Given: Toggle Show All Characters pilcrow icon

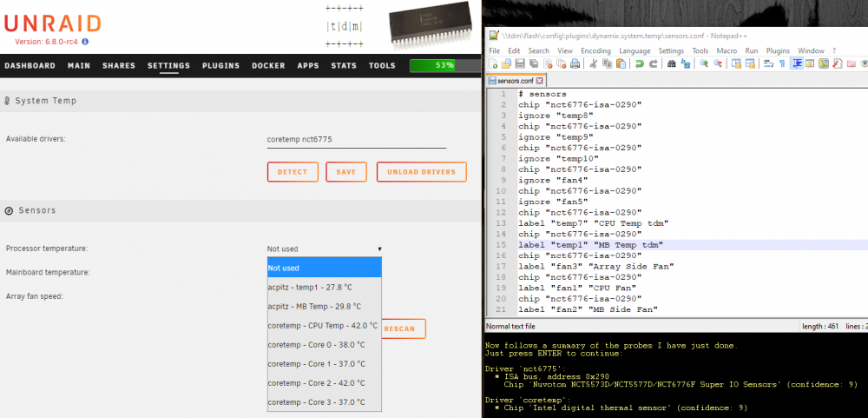Looking at the screenshot, I should (x=782, y=63).
